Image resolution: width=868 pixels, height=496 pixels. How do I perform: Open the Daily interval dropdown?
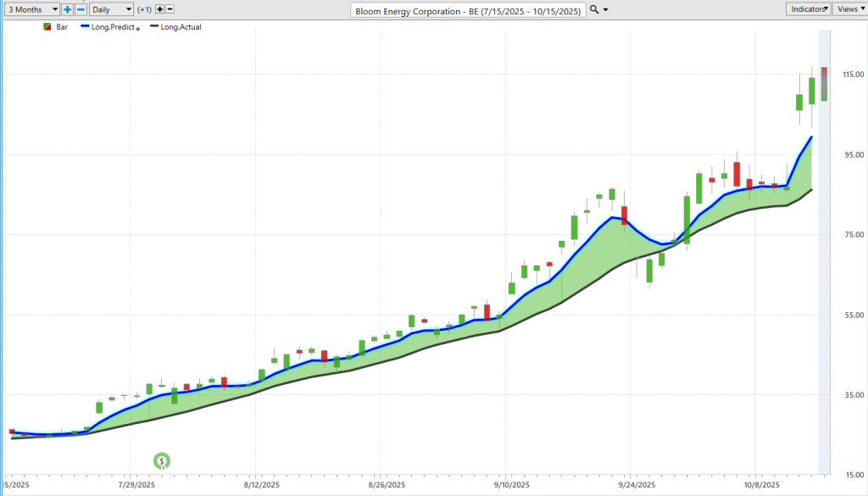111,8
